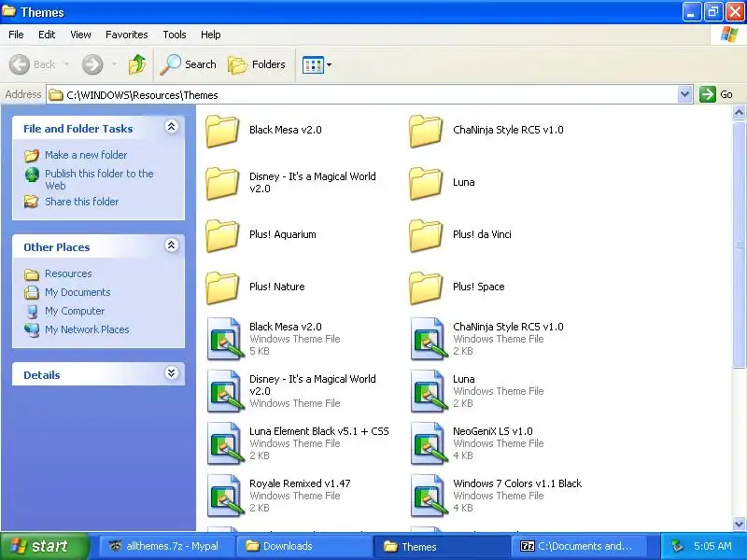Viewport: 747px width, 560px height.
Task: Click the NeoGeniX LS v1.0 file name
Action: 493,431
